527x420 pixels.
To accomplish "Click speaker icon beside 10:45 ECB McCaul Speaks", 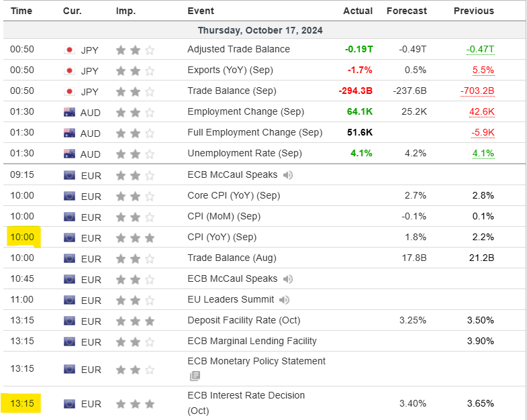I will point(288,279).
